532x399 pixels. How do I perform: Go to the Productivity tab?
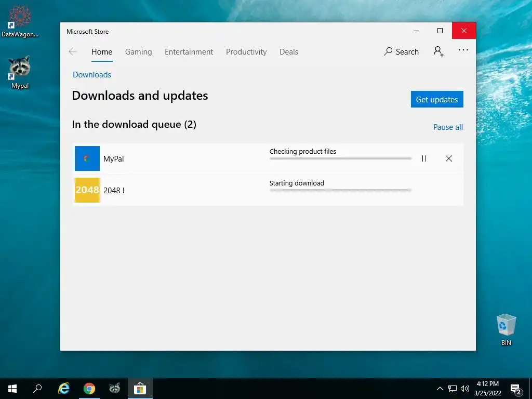pos(246,52)
